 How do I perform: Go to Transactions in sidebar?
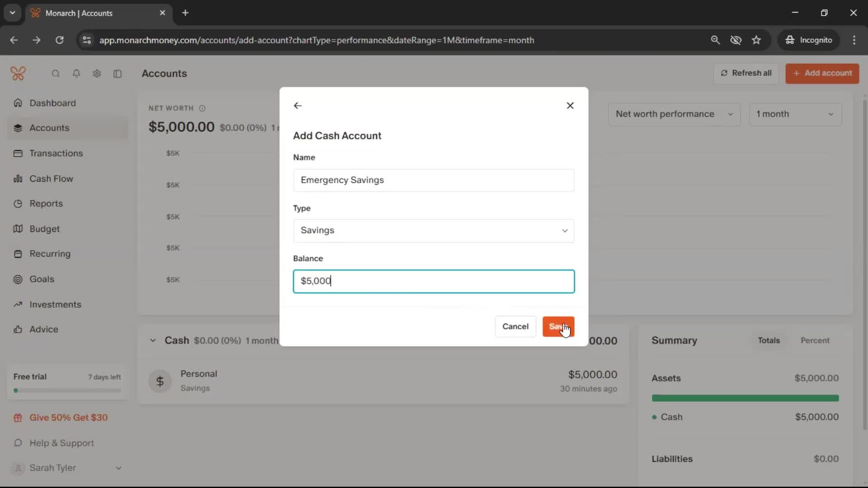56,153
